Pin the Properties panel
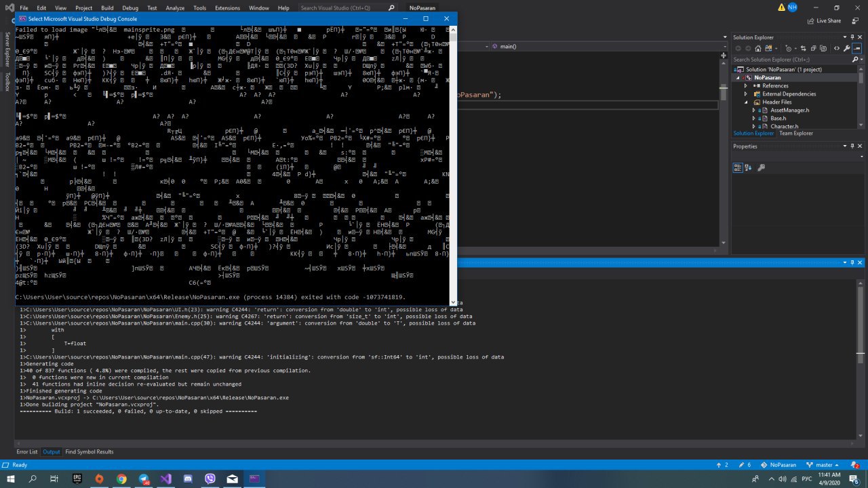The image size is (868, 488). pyautogui.click(x=852, y=146)
